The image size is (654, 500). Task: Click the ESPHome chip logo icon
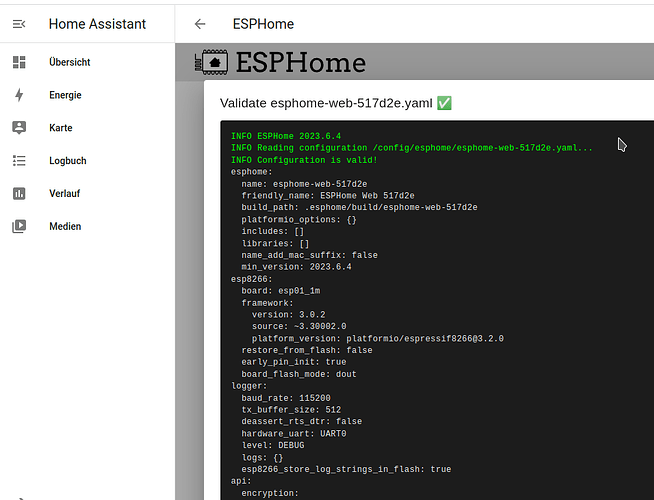(211, 62)
